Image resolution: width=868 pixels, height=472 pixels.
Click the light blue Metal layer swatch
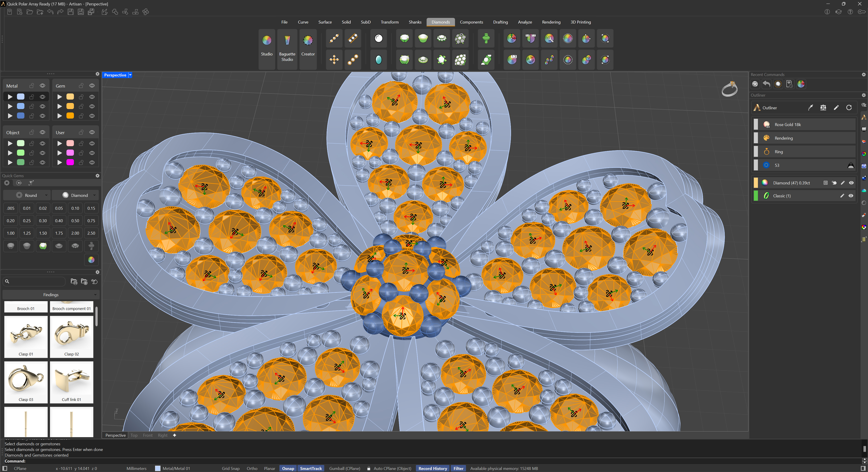click(x=21, y=97)
